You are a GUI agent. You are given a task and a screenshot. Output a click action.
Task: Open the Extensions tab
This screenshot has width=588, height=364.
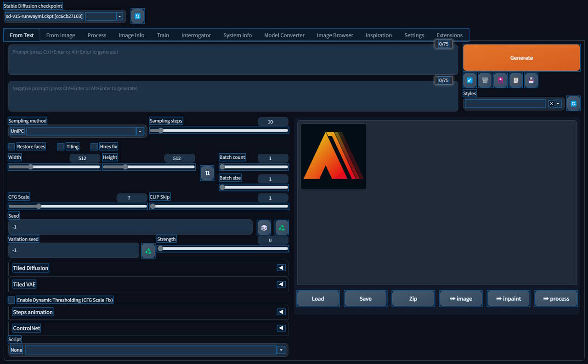tap(449, 35)
